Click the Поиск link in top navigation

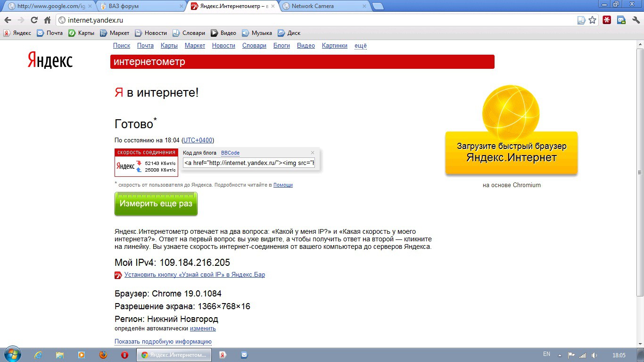[x=122, y=46]
